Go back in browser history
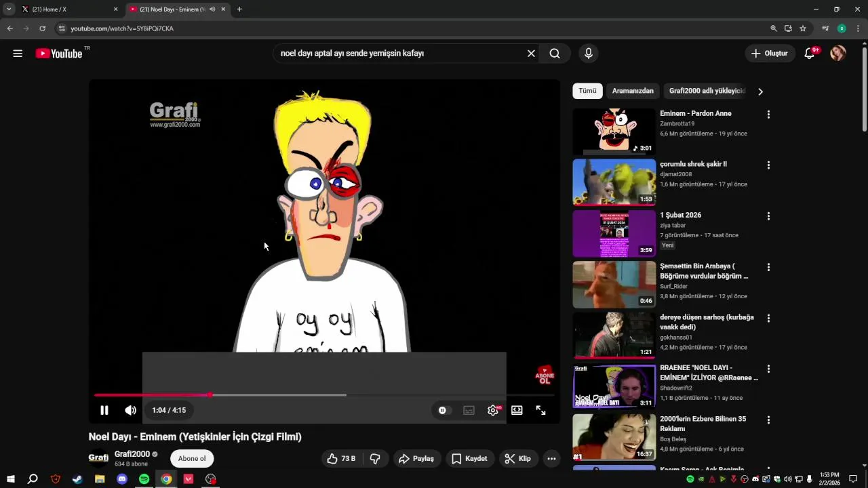 tap(9, 28)
